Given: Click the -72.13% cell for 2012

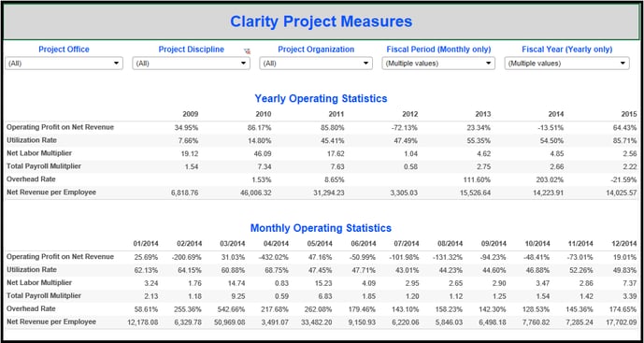Looking at the screenshot, I should (405, 128).
